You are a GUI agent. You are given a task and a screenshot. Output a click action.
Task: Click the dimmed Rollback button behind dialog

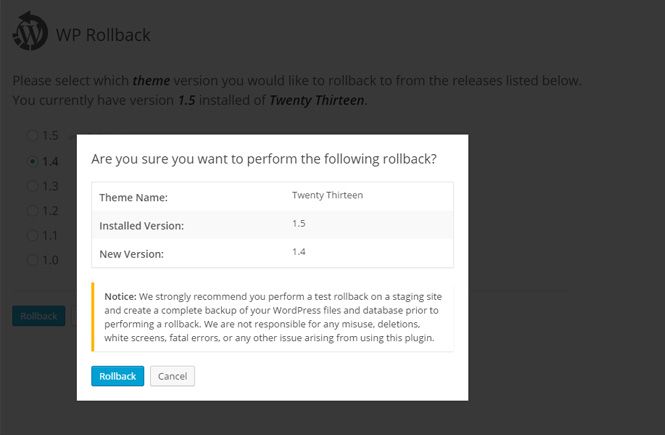click(x=39, y=316)
